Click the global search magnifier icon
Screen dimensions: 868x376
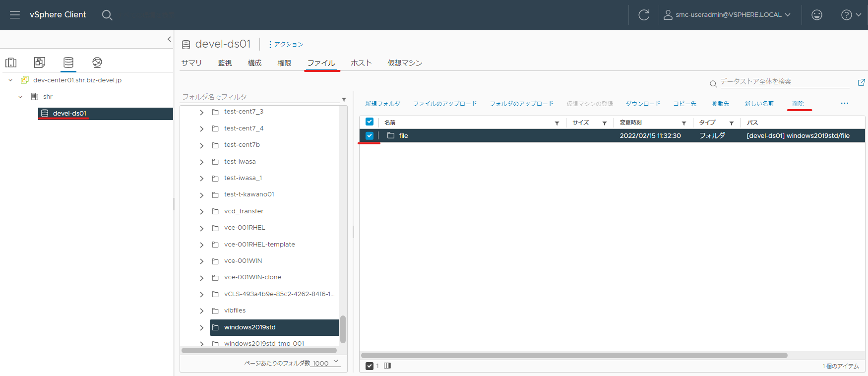pos(107,15)
